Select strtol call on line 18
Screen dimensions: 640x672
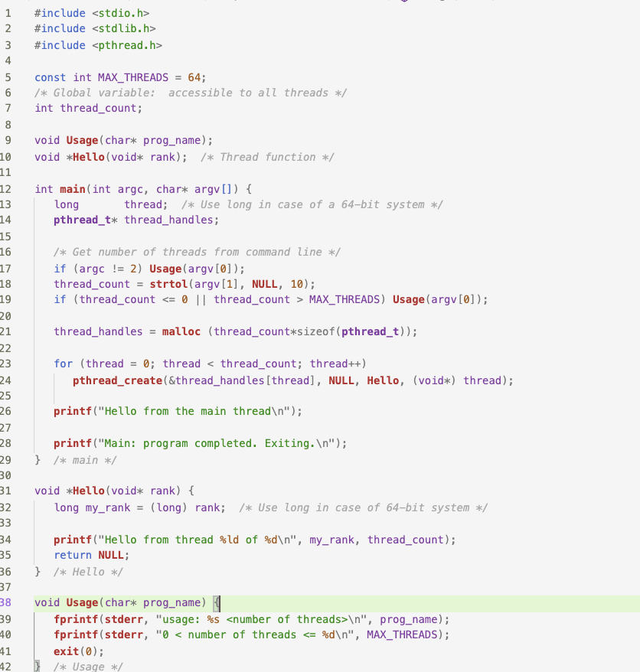pos(170,284)
